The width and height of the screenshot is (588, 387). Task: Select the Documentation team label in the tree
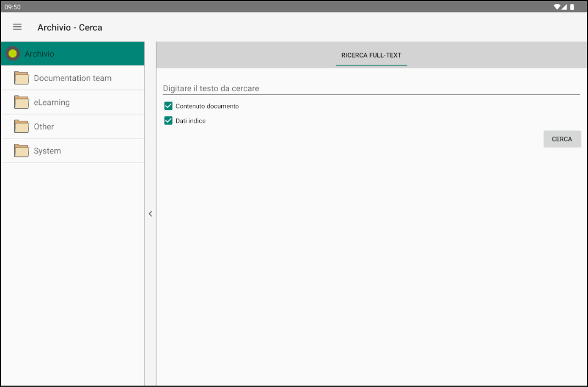(x=72, y=78)
